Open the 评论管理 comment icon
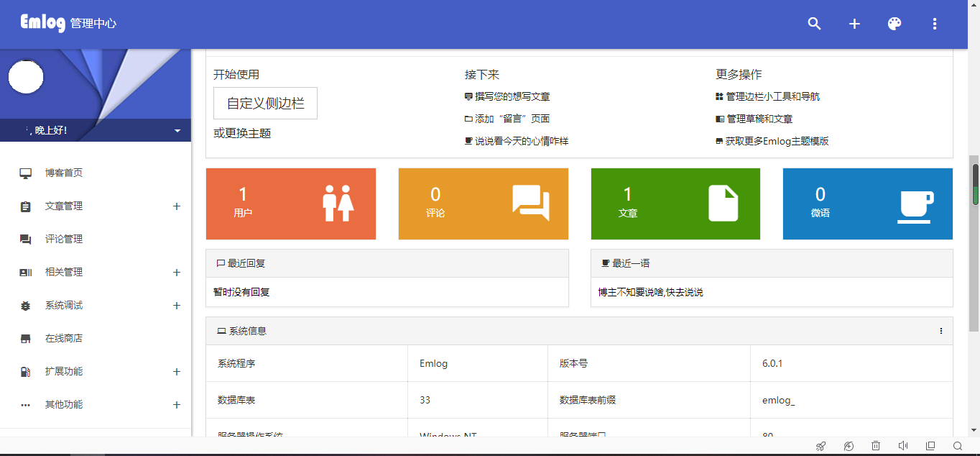This screenshot has width=980, height=456. click(x=26, y=239)
